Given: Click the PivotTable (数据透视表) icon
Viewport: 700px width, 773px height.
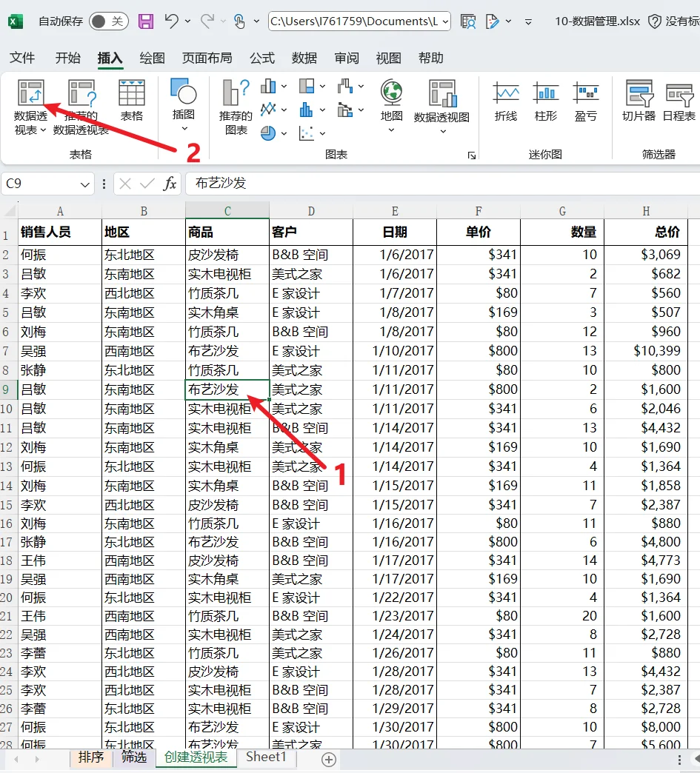Looking at the screenshot, I should (30, 93).
